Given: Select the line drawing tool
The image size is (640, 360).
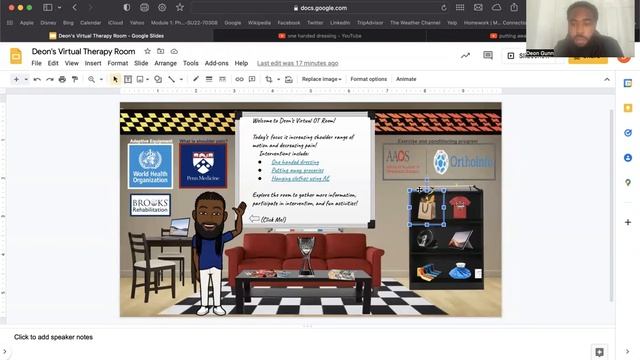Looking at the screenshot, I should point(171,79).
